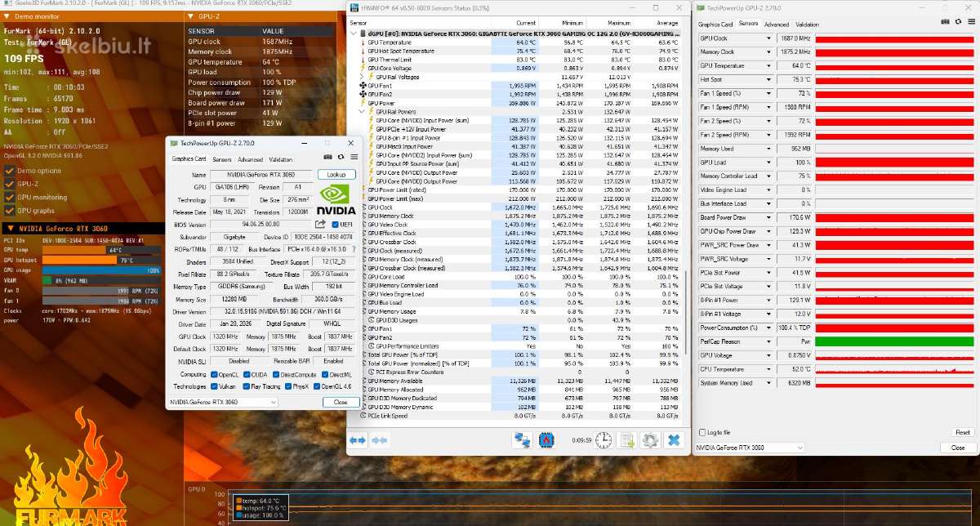980x526 pixels.
Task: Click BIOS export icon next to UEFI
Action: (x=320, y=224)
